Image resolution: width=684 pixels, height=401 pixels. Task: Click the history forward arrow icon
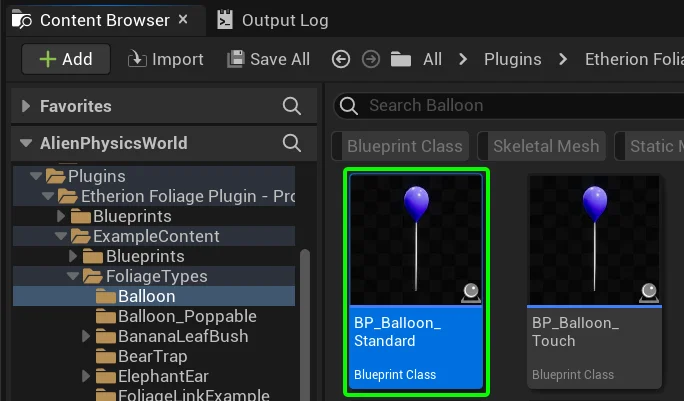click(370, 60)
